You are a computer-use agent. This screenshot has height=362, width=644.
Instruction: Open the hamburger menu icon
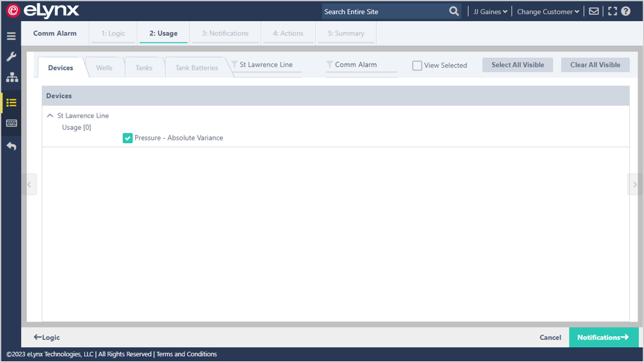(x=11, y=36)
